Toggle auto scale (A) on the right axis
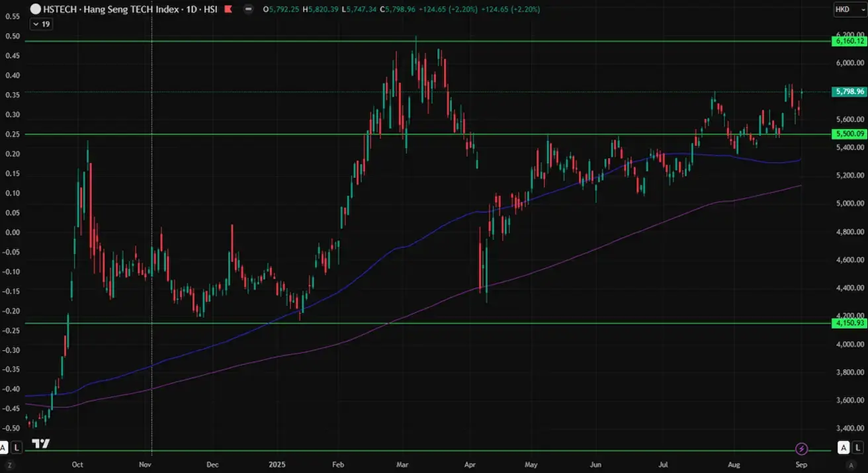The width and height of the screenshot is (868, 473). tap(843, 448)
